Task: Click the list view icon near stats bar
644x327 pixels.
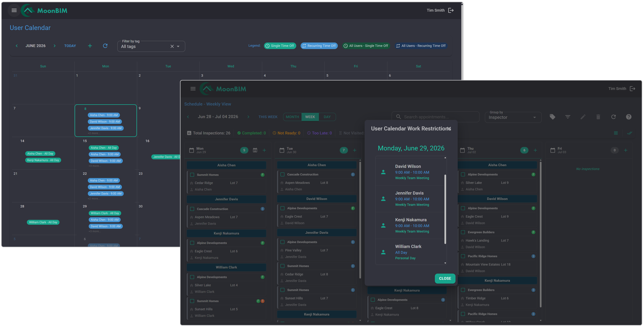Action: pos(616,133)
